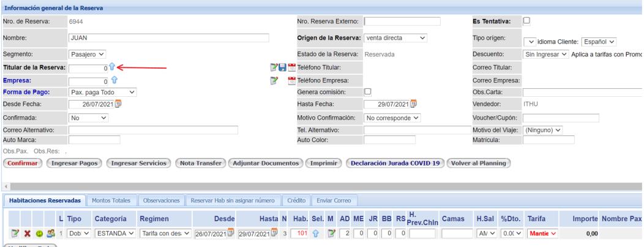Image resolution: width=644 pixels, height=247 pixels.
Task: Click the Voucher/Cupón input field
Action: coord(561,118)
